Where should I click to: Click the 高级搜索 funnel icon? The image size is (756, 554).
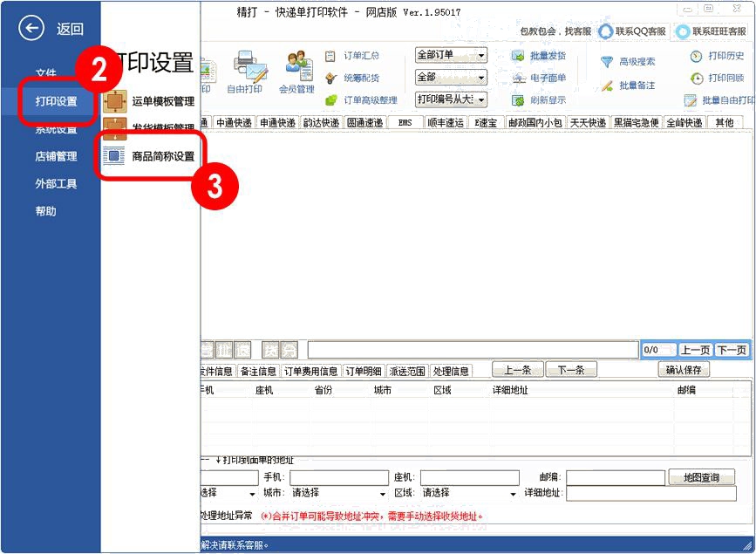[607, 62]
